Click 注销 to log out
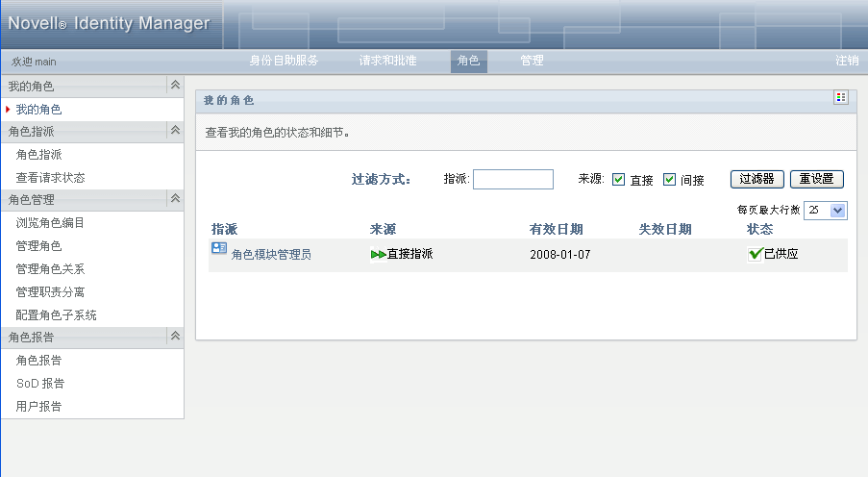The width and height of the screenshot is (868, 477). [847, 61]
